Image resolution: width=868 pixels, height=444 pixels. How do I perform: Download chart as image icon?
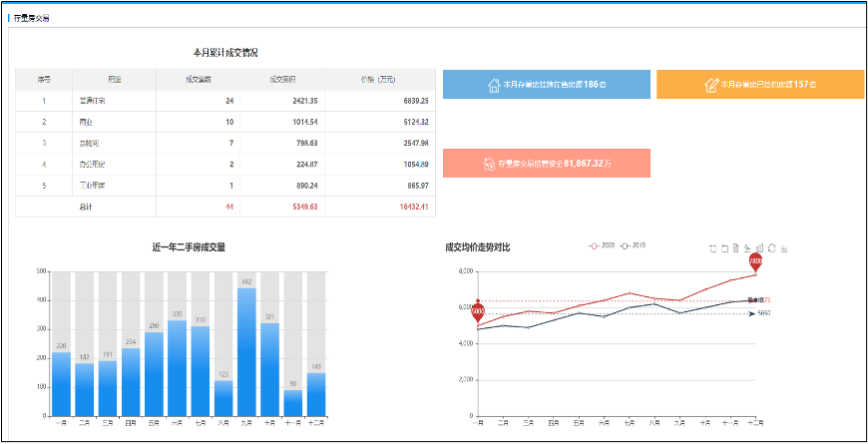pyautogui.click(x=784, y=248)
